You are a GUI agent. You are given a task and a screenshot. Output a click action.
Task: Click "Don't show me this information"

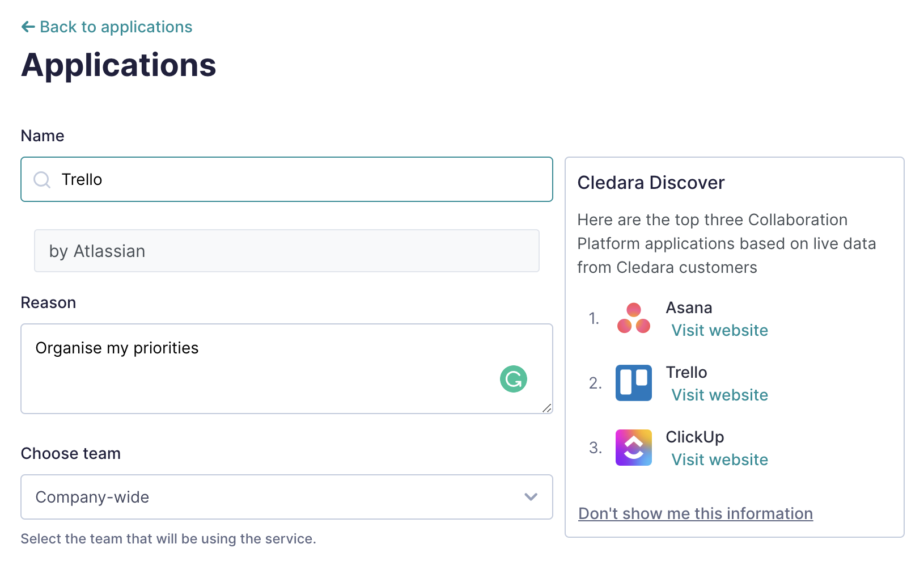(x=695, y=513)
